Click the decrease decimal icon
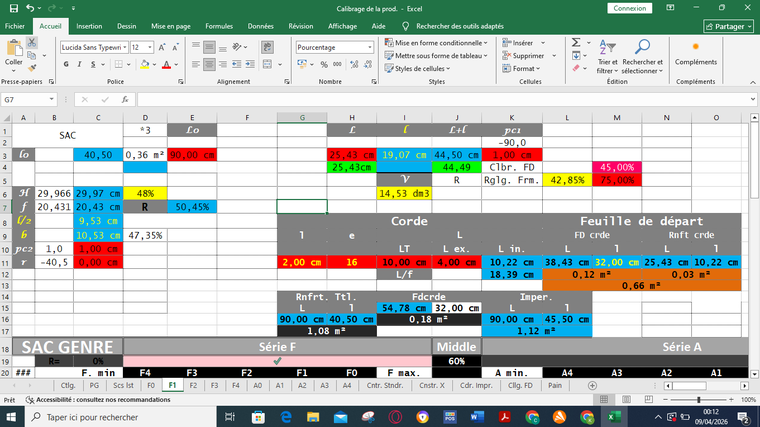 click(368, 64)
